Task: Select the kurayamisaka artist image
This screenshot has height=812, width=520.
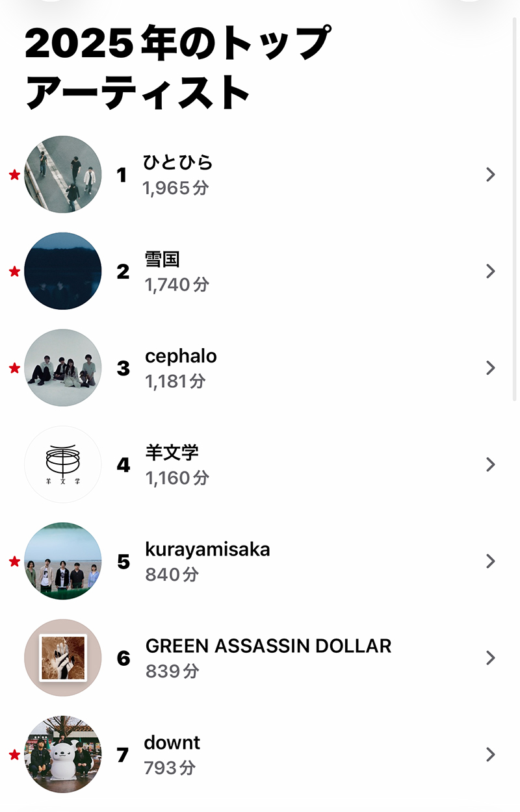Action: pyautogui.click(x=63, y=561)
